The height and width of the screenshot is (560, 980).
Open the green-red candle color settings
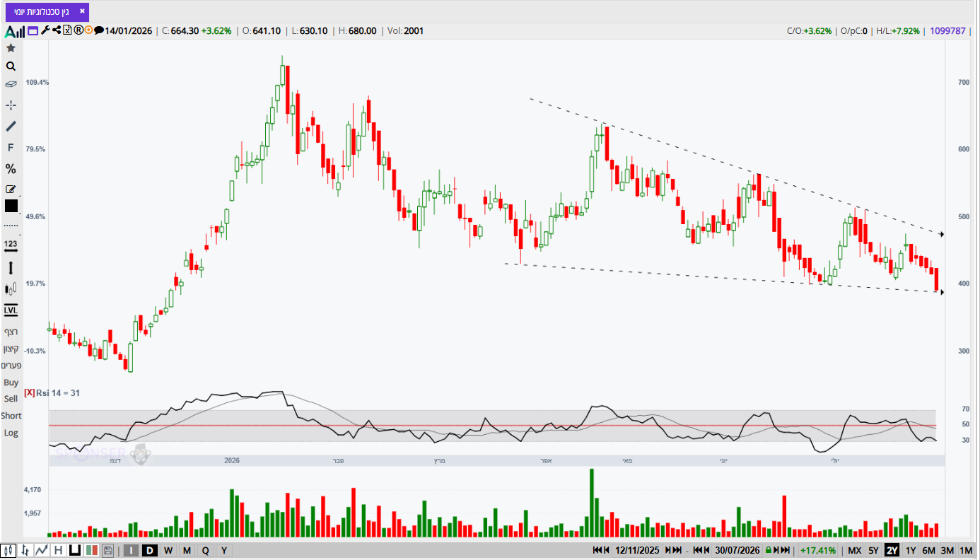coord(91,550)
